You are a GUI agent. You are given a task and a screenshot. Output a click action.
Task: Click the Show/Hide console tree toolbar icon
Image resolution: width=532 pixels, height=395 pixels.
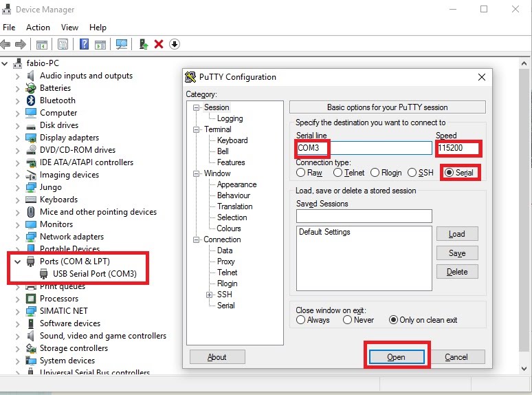pyautogui.click(x=42, y=44)
